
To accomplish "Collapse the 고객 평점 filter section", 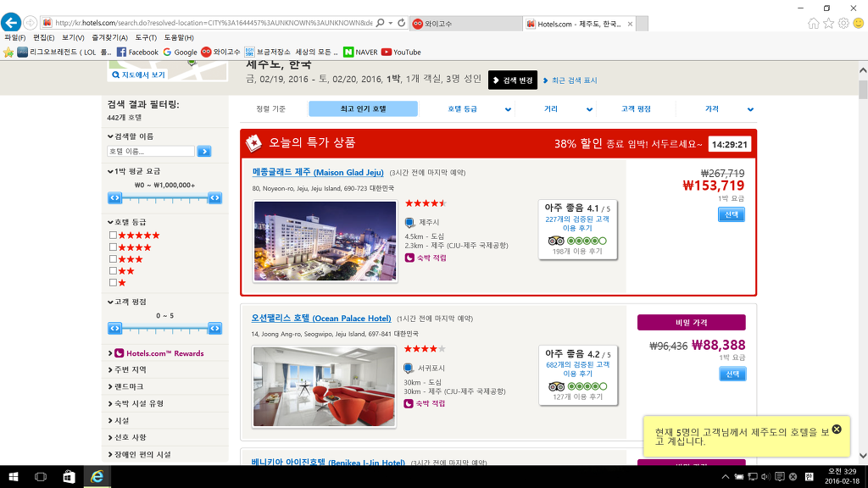I will 127,302.
